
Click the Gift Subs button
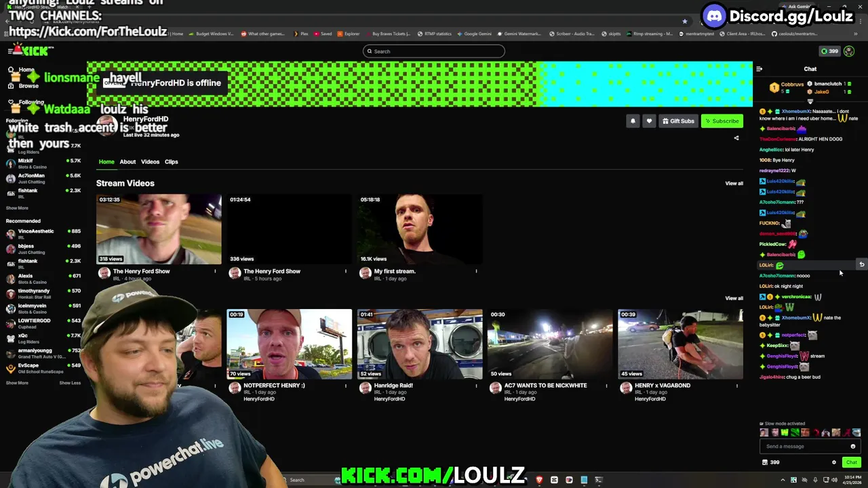coord(678,121)
